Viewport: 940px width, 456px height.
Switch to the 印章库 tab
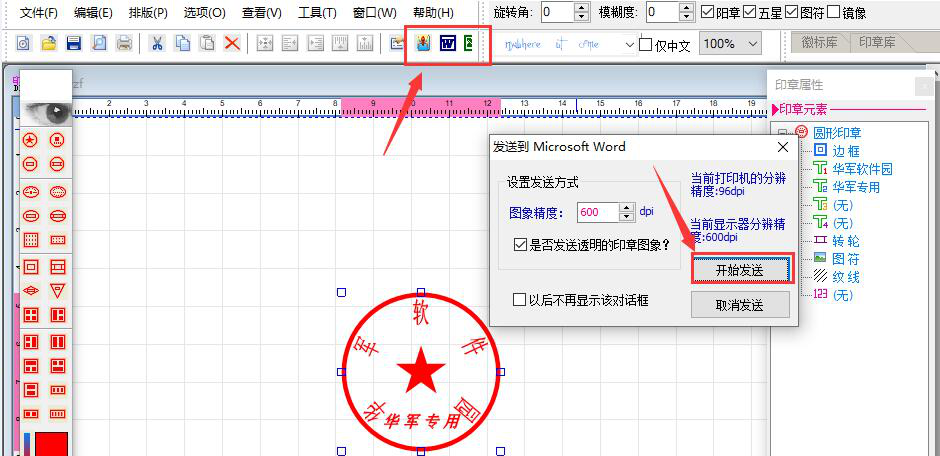pyautogui.click(x=876, y=43)
